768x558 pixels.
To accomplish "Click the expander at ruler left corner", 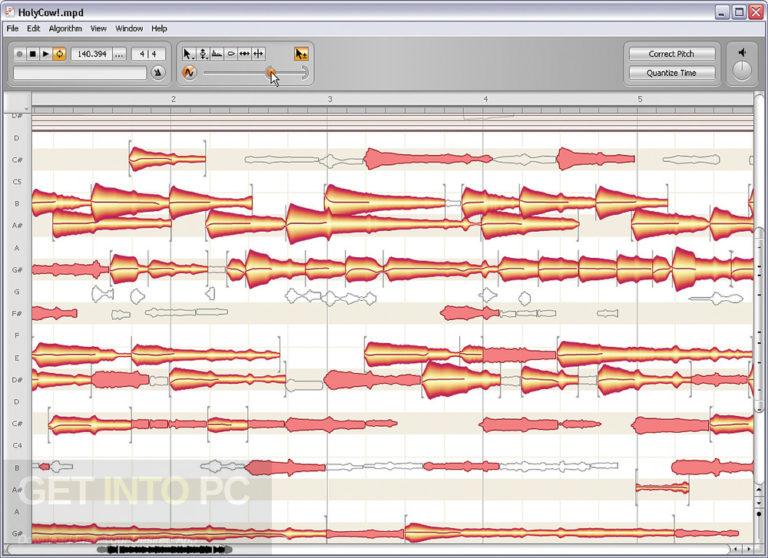I will click(x=26, y=109).
